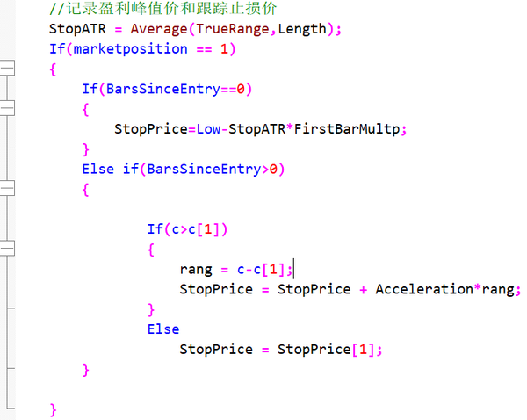
Task: Collapse the BarsSinceEntry==0 block fold marker
Action: coord(7,108)
